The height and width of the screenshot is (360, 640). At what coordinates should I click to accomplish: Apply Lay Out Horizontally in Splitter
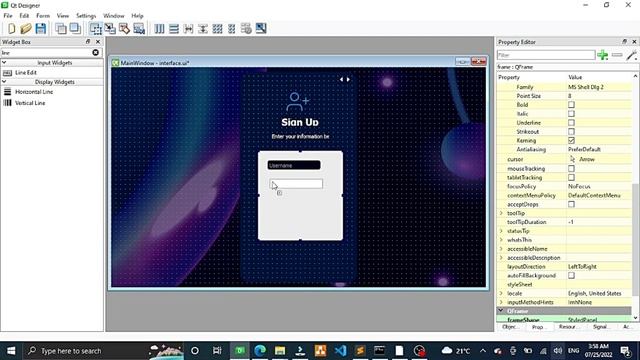(x=189, y=29)
